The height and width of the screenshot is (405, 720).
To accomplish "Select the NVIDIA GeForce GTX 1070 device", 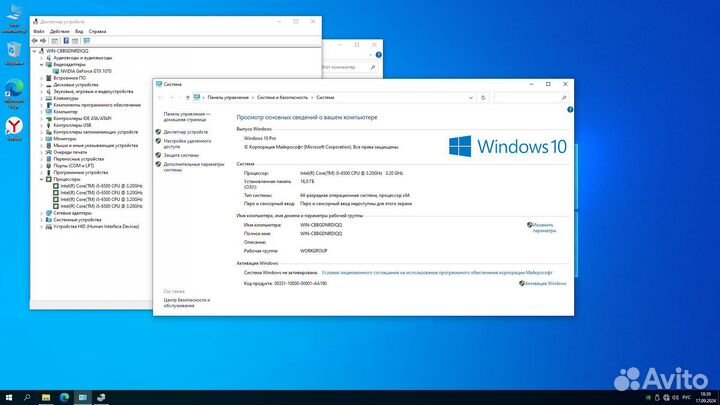I will [86, 71].
